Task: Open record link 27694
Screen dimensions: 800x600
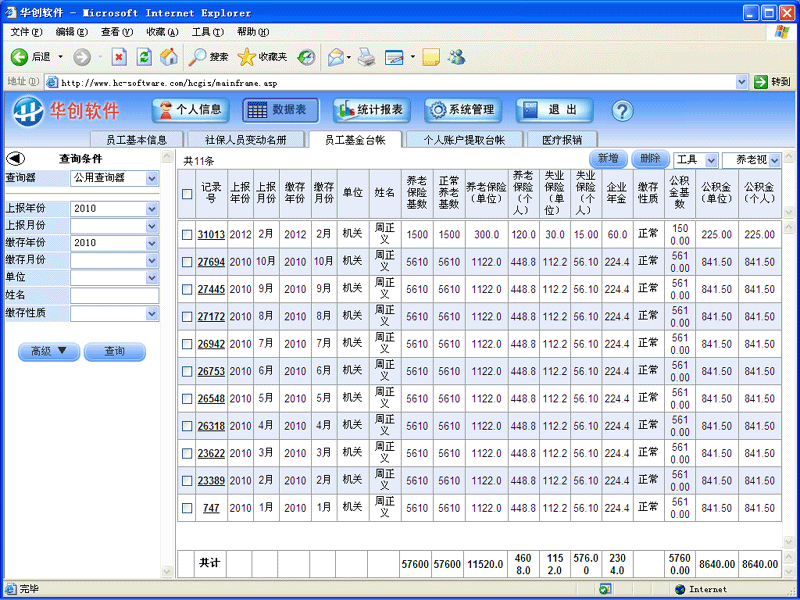Action: pos(211,262)
